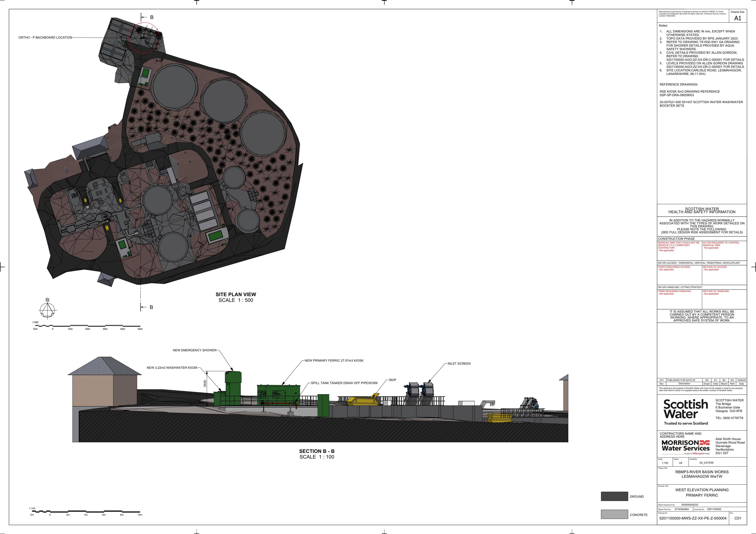Click the 3930 height dimension

[205, 384]
